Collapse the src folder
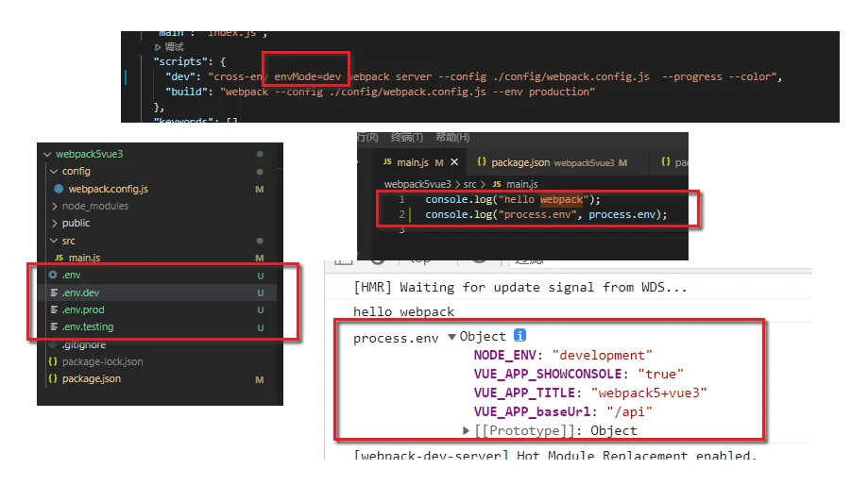This screenshot has width=868, height=485. 54,241
